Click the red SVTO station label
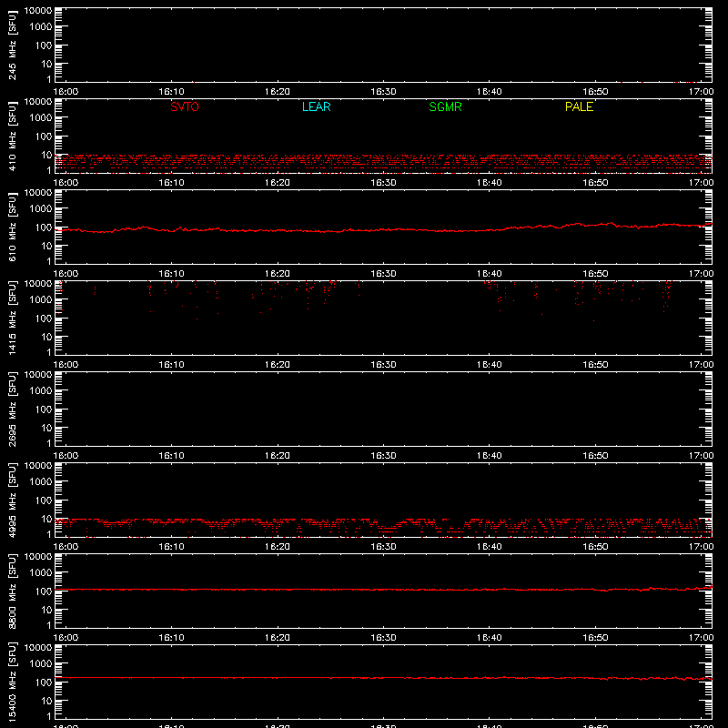 point(185,106)
